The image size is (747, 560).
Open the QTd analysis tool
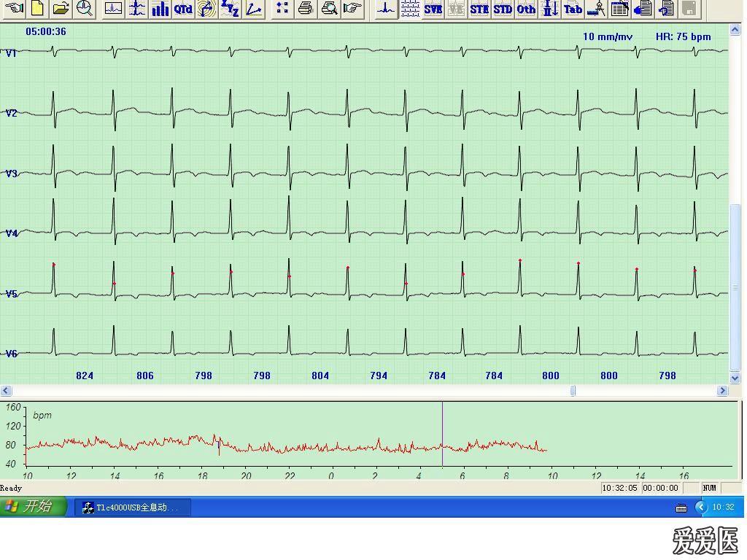pos(183,9)
